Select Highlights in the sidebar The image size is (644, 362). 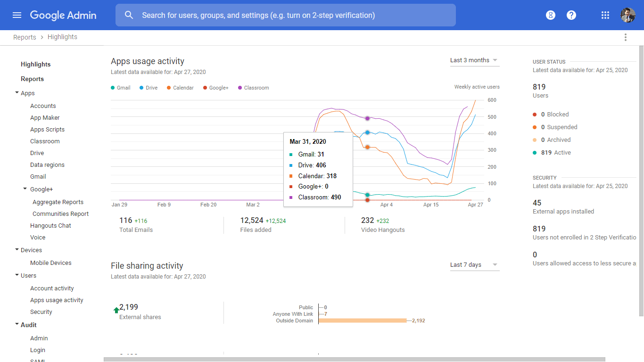pos(35,64)
